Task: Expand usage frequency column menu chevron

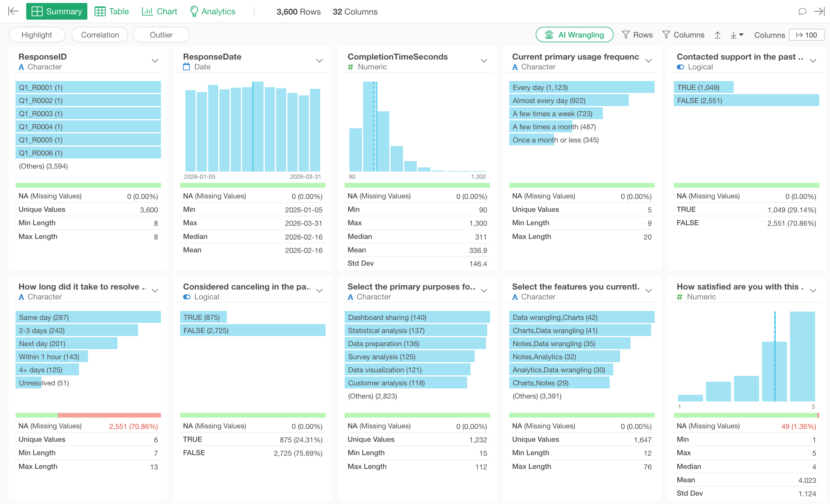Action: (x=648, y=61)
